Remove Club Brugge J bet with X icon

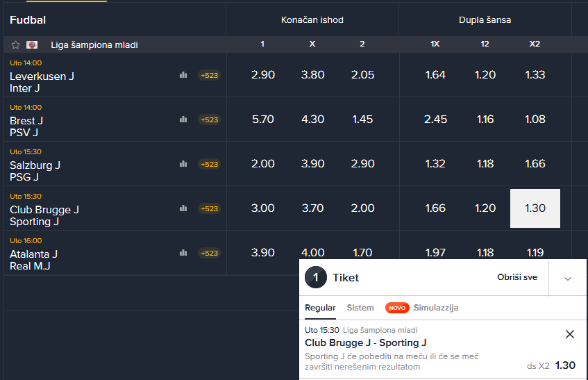570,334
